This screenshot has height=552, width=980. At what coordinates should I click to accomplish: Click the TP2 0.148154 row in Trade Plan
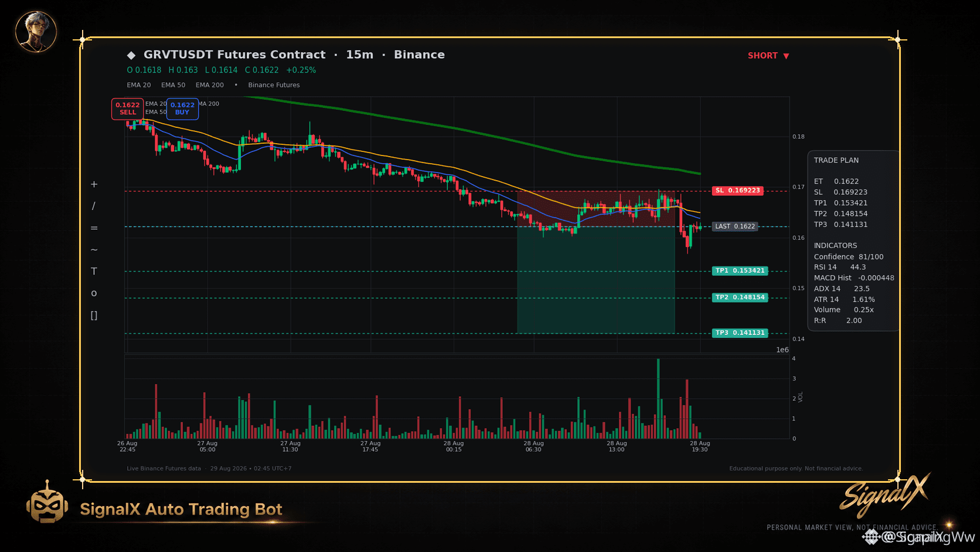[841, 214]
